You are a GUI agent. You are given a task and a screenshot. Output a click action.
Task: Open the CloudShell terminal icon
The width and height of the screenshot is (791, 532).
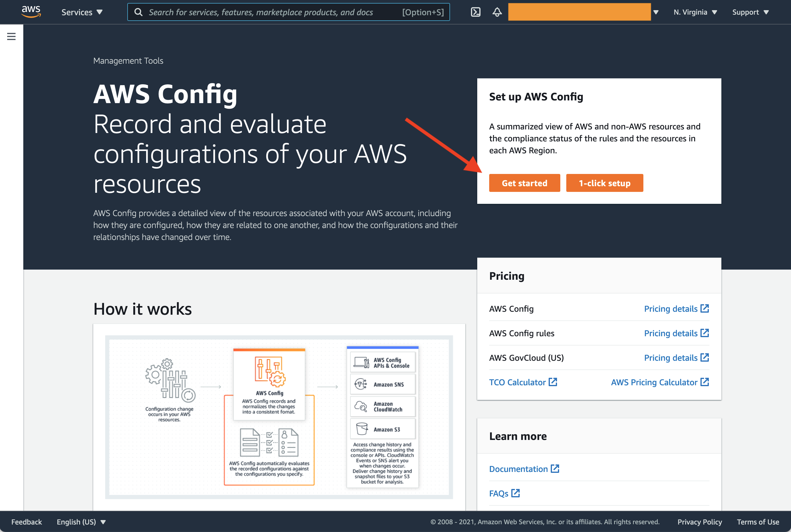[475, 12]
